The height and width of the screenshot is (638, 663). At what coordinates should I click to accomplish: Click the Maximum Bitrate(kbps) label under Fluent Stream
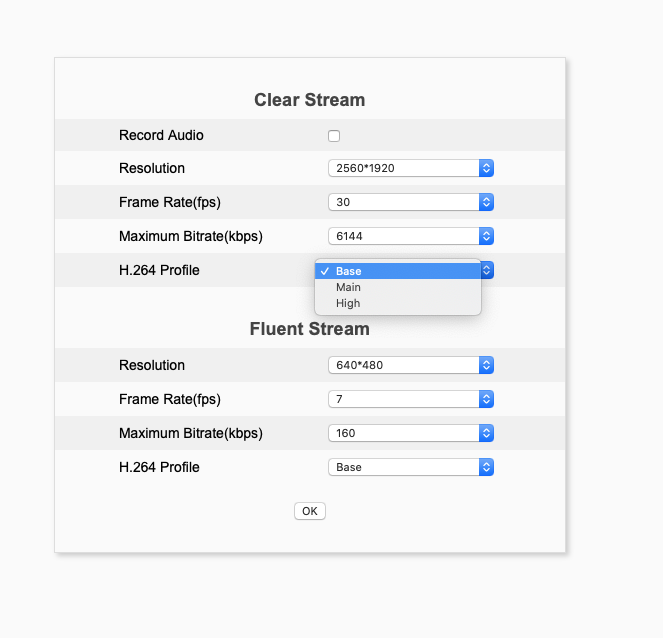[190, 433]
